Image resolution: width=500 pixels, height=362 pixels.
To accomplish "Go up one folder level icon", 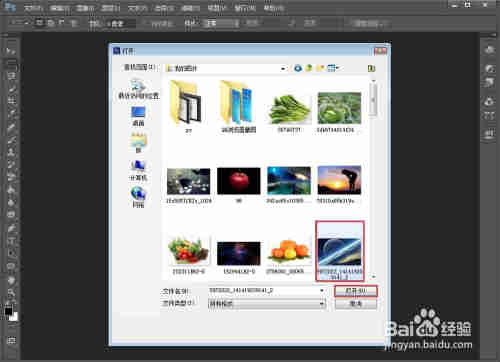I will (x=309, y=68).
